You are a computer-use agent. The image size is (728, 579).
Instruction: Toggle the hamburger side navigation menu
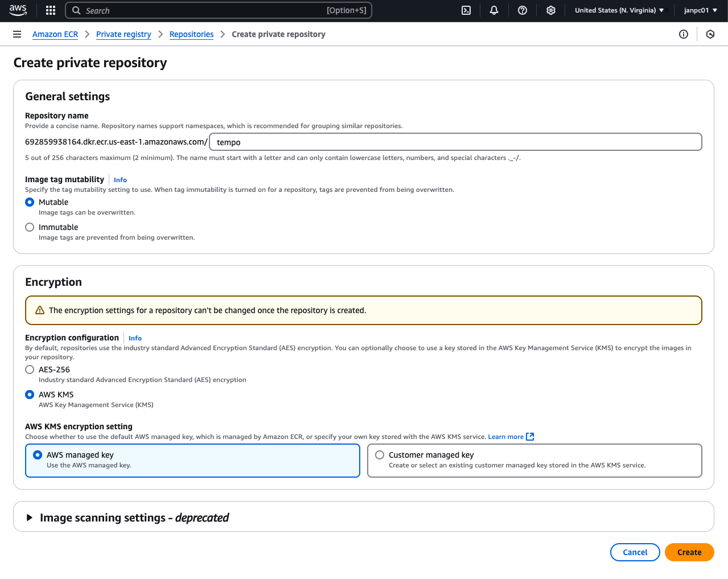point(17,34)
